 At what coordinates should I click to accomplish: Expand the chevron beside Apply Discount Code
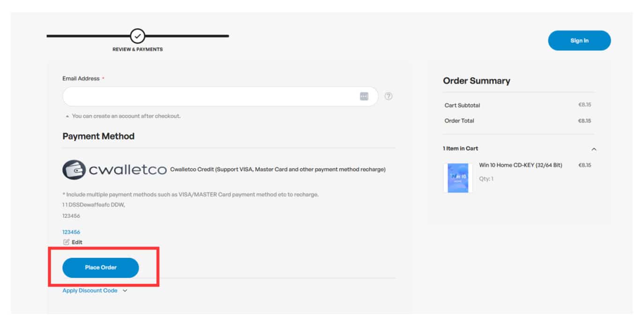pyautogui.click(x=125, y=291)
